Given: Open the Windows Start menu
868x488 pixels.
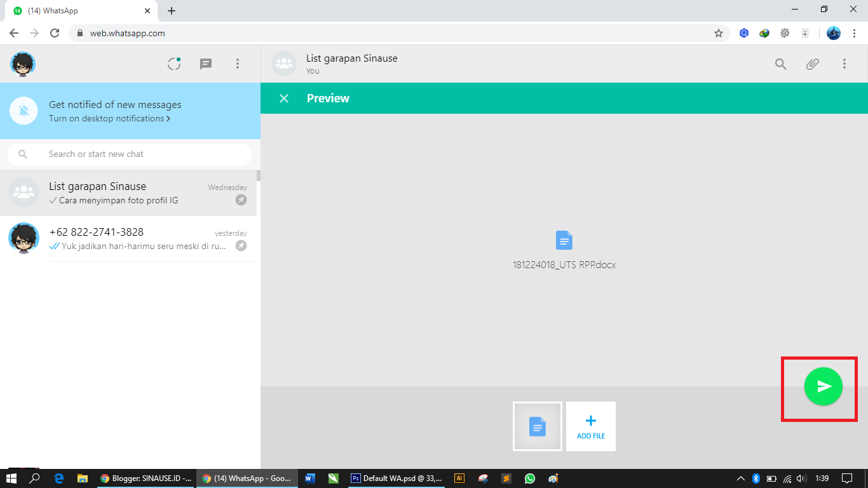Looking at the screenshot, I should [11, 478].
